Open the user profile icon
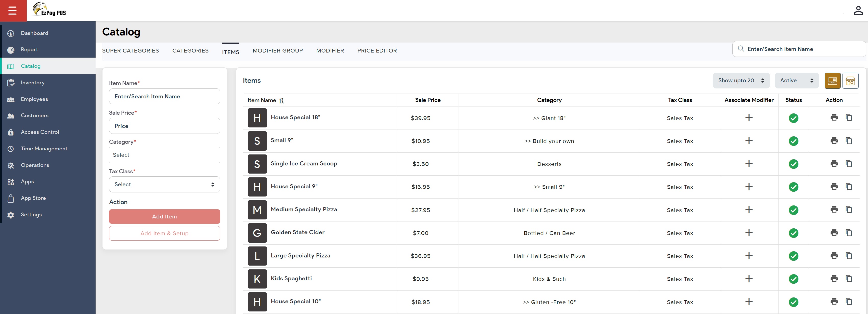The image size is (868, 314). [x=858, y=10]
